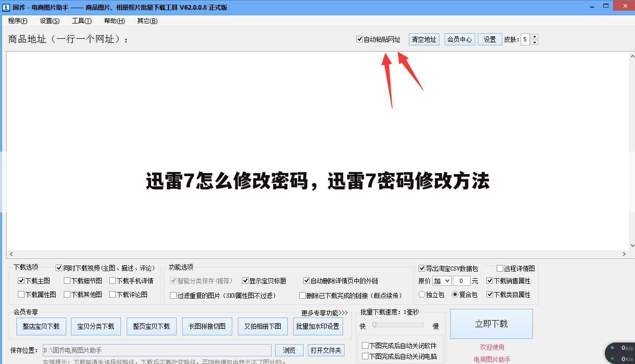Viewport: 635px width, 364px height.
Task: Click the upload speed arrow icon
Action: click(x=612, y=348)
